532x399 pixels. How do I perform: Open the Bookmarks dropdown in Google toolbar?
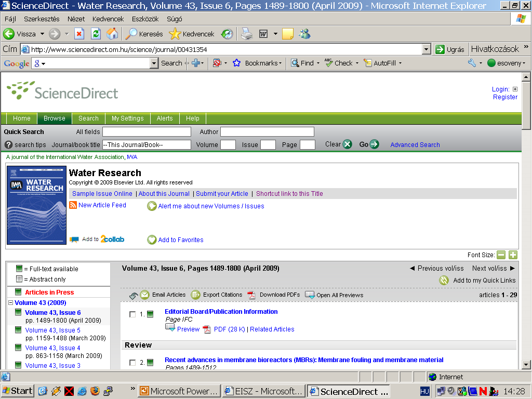tap(280, 63)
